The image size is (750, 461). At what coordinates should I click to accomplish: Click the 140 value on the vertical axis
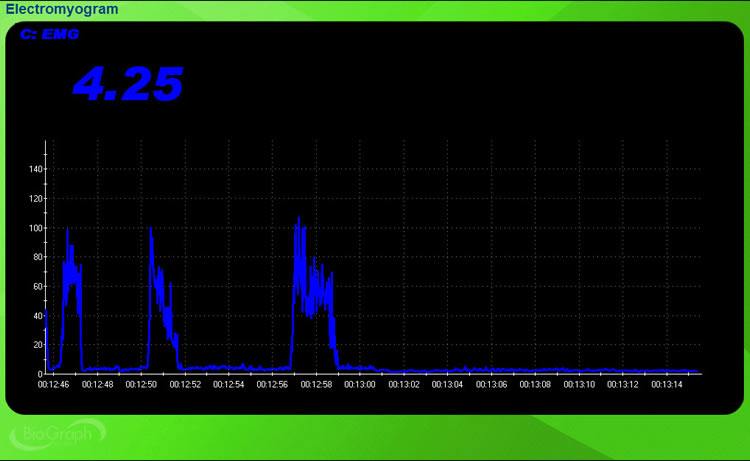point(35,169)
